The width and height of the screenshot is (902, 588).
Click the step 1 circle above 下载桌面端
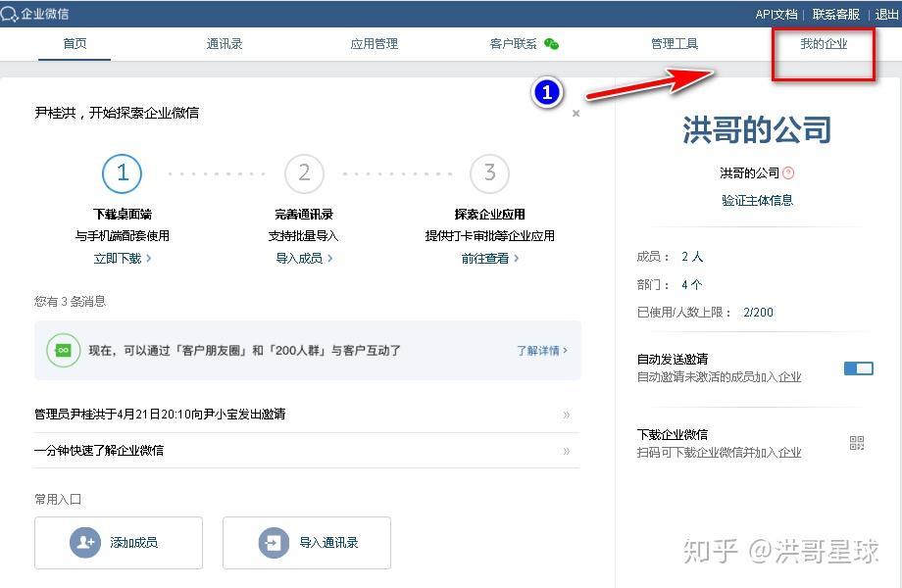pos(123,173)
